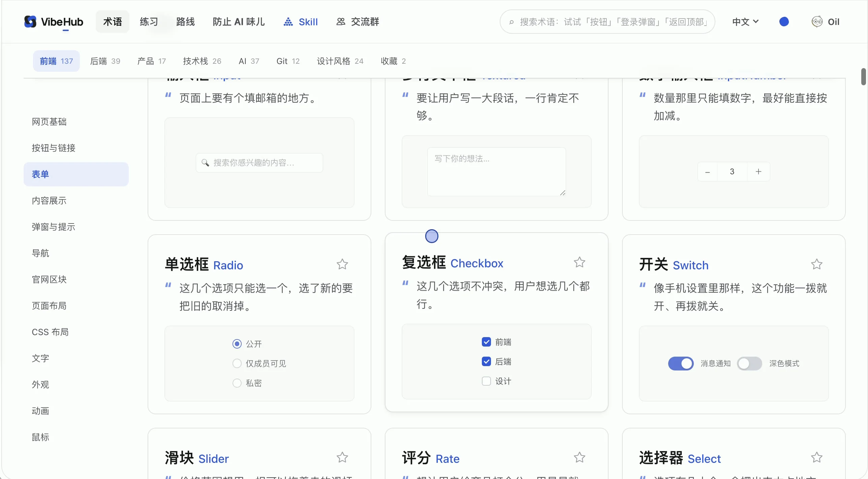The width and height of the screenshot is (868, 479).
Task: Open the 收藏 2 favorites tab
Action: click(393, 61)
